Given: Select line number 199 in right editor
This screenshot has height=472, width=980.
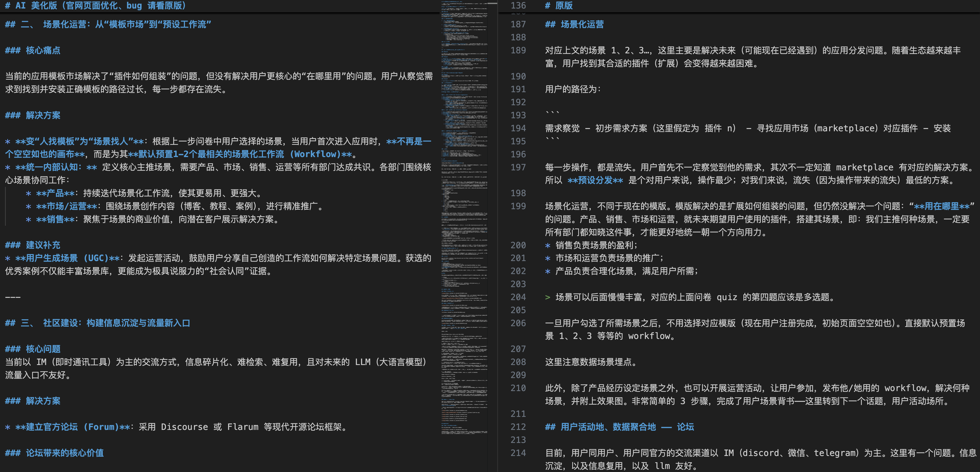Looking at the screenshot, I should click(x=518, y=206).
